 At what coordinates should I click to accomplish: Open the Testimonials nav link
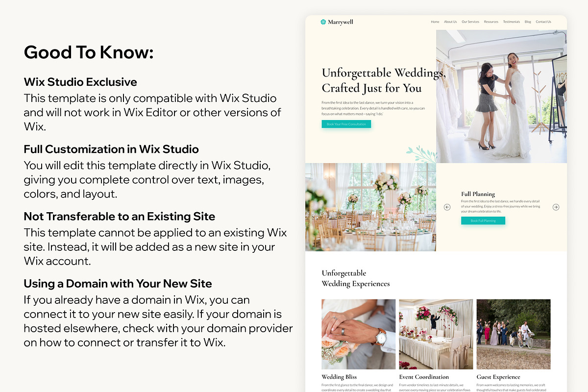click(512, 22)
